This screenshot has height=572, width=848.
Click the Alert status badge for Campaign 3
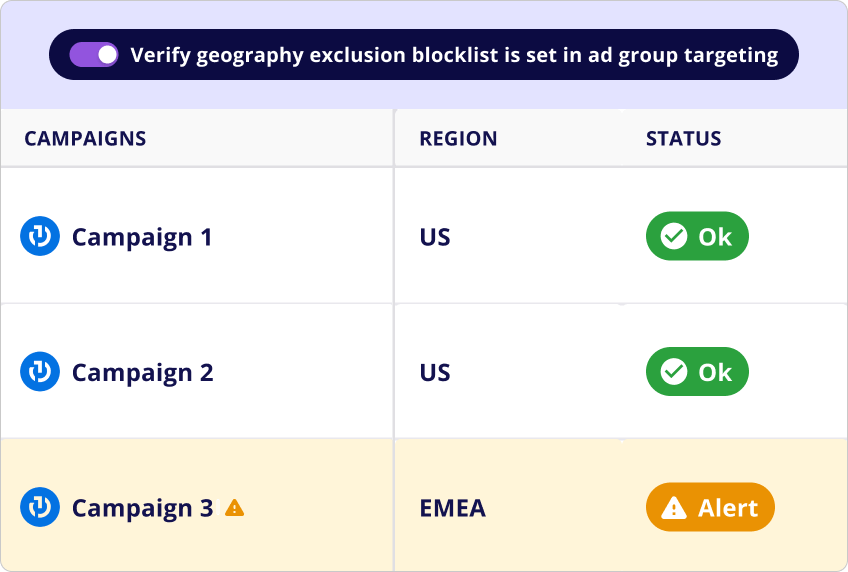(710, 508)
